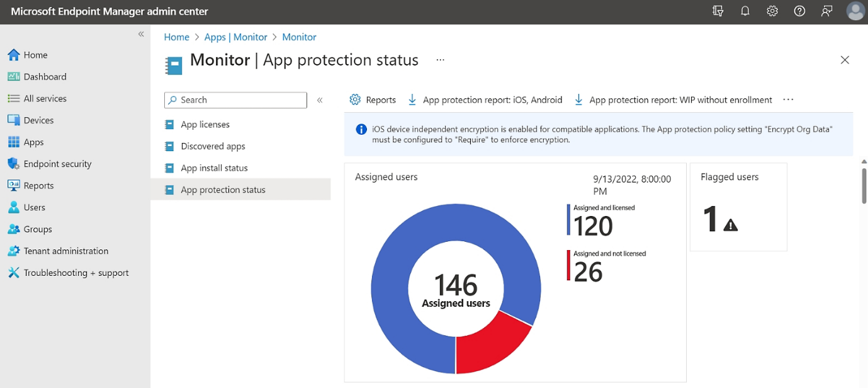Download App protection report: iOS, Android
The width and height of the screenshot is (868, 388).
pos(485,100)
